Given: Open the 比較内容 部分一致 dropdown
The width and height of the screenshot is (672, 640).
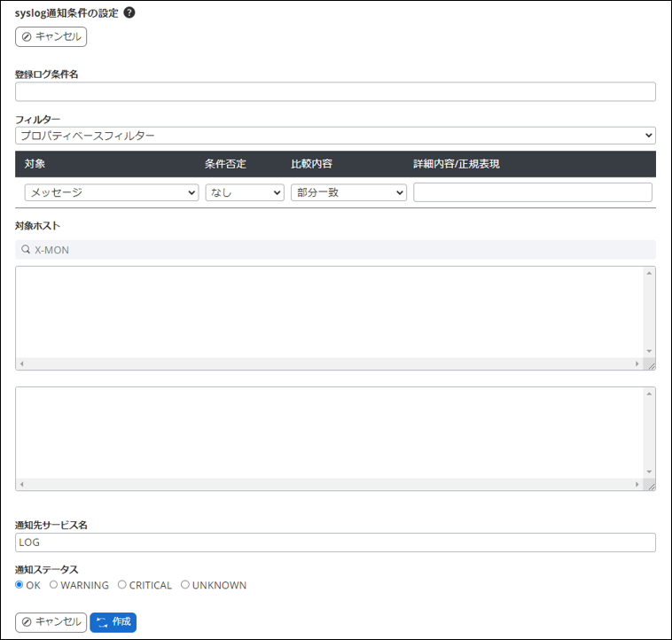Looking at the screenshot, I should (348, 192).
